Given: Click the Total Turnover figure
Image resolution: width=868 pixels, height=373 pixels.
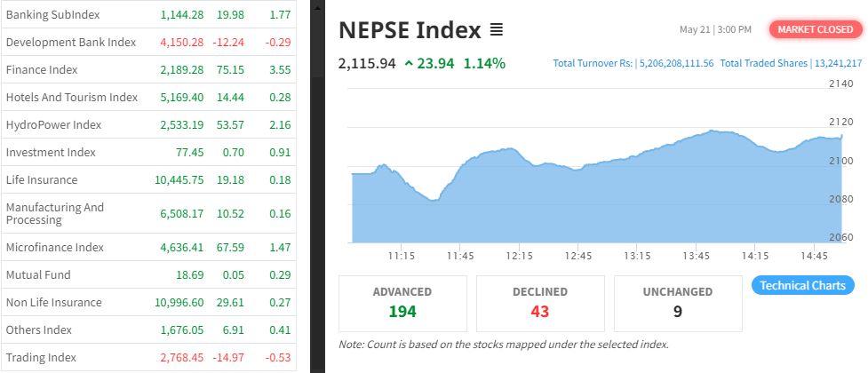Looking at the screenshot, I should (633, 64).
